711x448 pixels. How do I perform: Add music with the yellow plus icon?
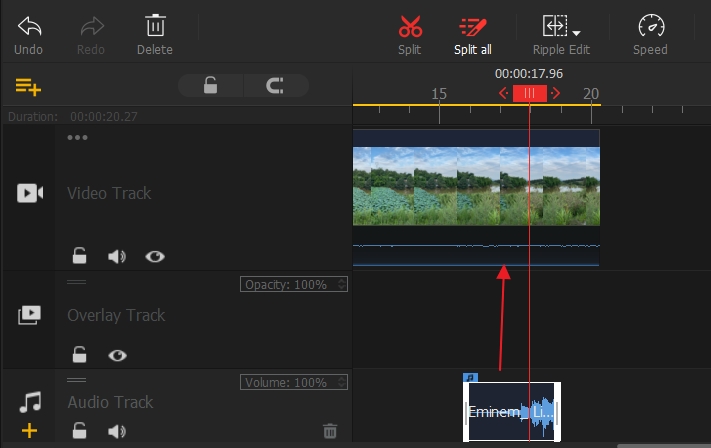(29, 431)
